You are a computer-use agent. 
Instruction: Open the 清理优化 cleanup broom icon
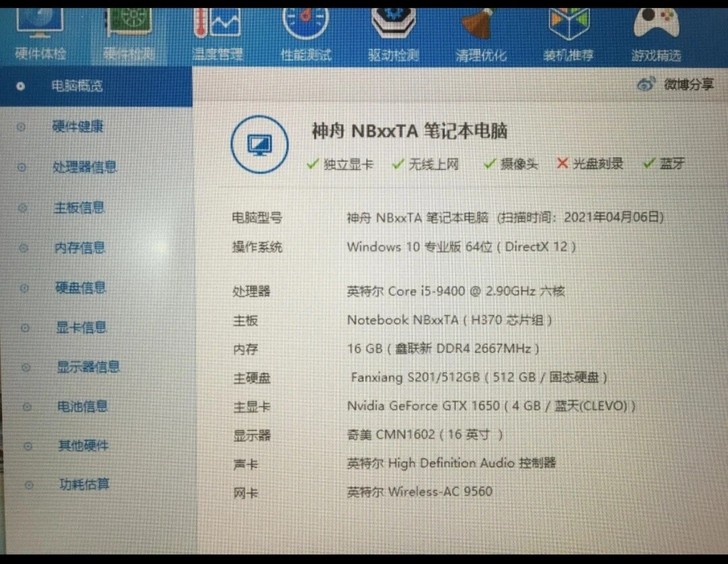pos(481,35)
